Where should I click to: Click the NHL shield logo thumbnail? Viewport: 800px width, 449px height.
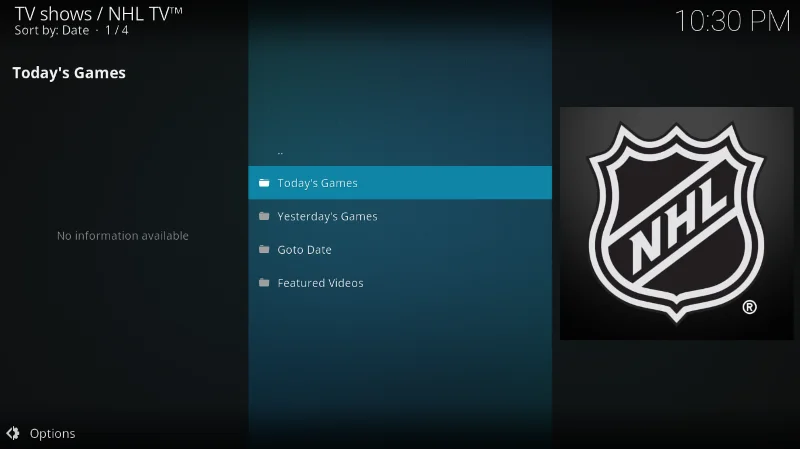[676, 223]
